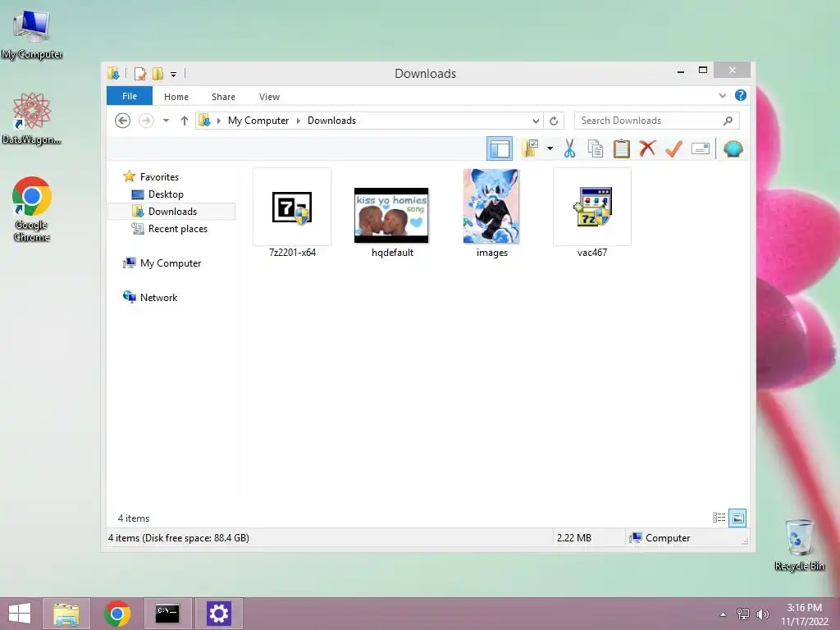840x630 pixels.
Task: Click the Rename icon in toolbar
Action: 701,148
